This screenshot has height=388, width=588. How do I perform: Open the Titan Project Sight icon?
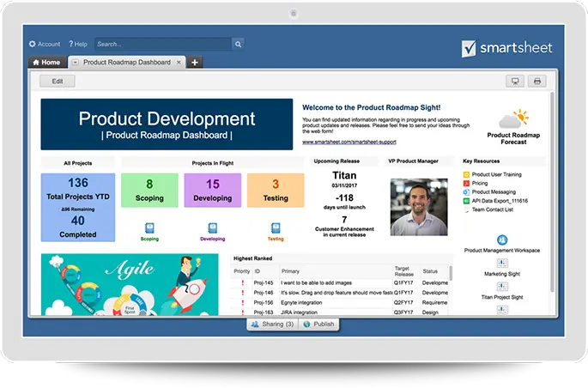tap(502, 287)
